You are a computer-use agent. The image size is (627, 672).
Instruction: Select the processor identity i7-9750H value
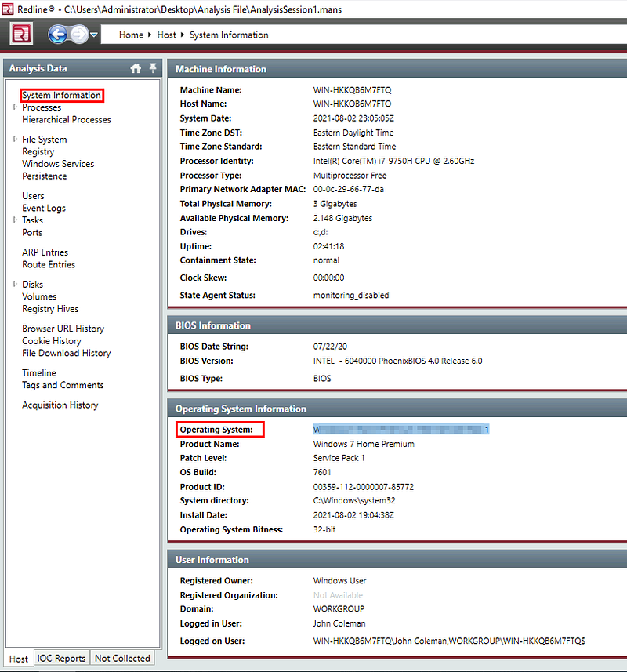[x=393, y=162]
